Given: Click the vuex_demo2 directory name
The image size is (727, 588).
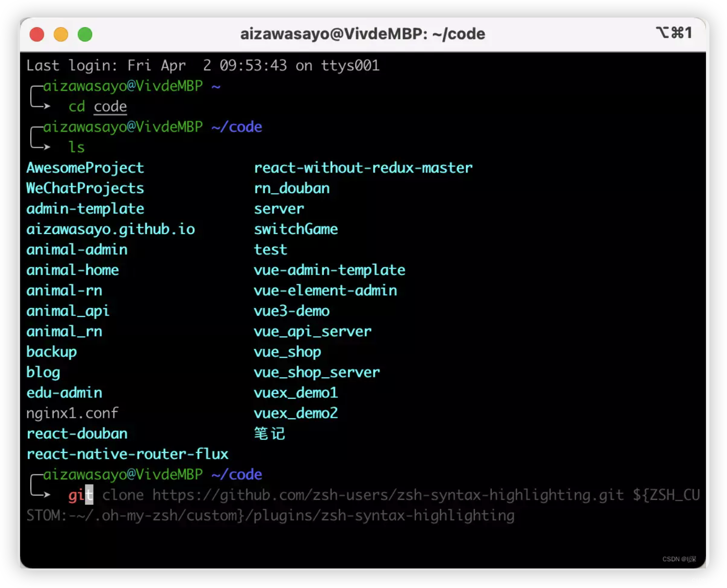Looking at the screenshot, I should coord(296,413).
